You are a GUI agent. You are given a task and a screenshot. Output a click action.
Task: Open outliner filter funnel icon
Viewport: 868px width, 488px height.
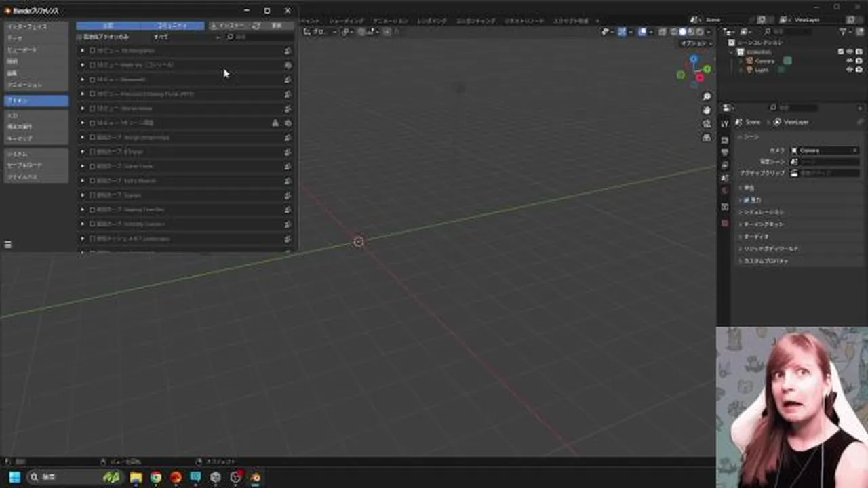tap(844, 32)
